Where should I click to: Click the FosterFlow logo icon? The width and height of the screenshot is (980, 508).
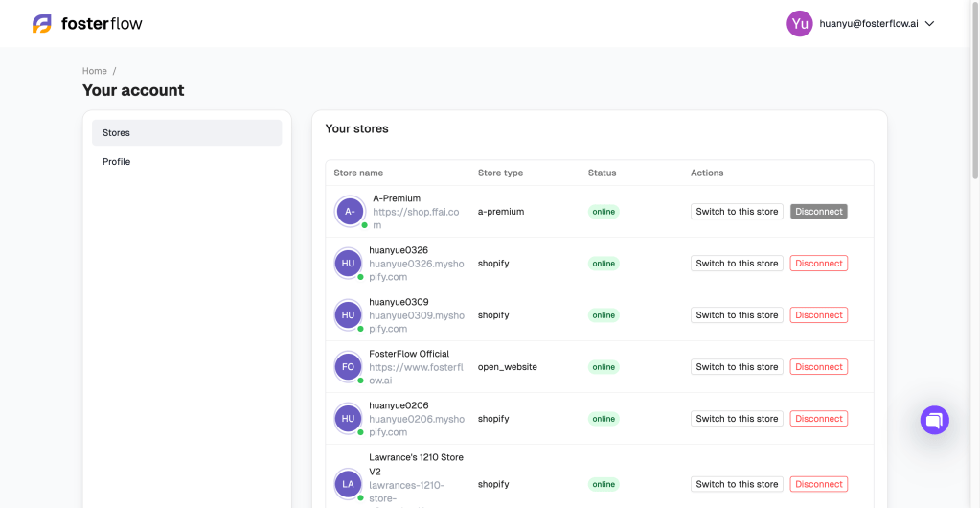42,24
